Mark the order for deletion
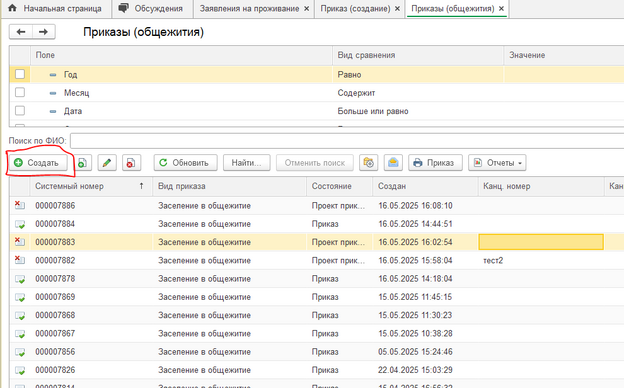This screenshot has width=624, height=388. tap(131, 163)
